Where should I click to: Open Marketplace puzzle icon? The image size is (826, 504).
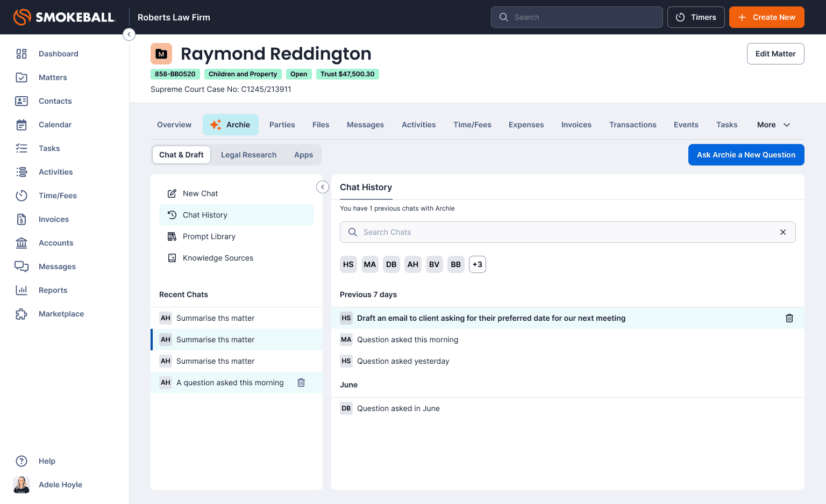(22, 314)
